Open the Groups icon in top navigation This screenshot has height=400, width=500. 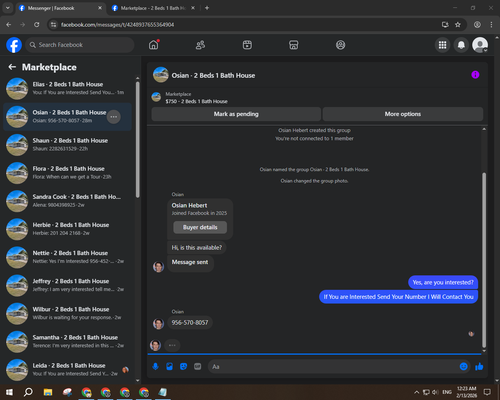pos(340,45)
